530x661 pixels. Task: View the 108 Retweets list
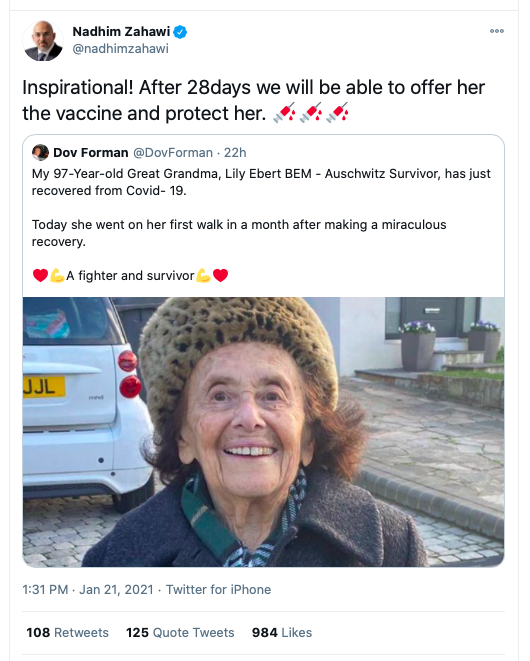click(x=67, y=632)
